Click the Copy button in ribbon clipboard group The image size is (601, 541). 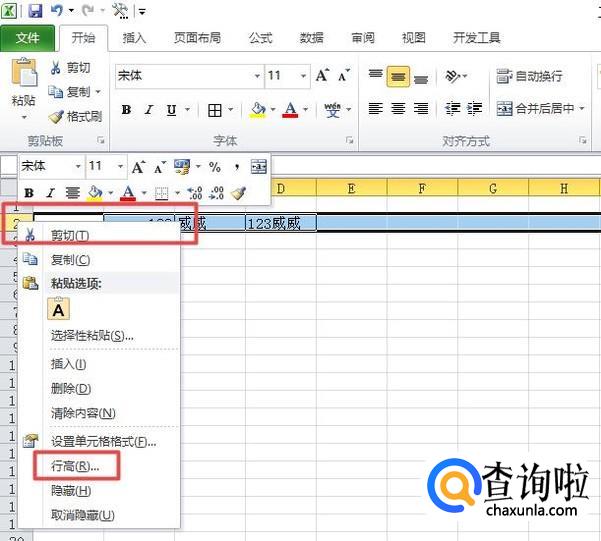coord(70,92)
